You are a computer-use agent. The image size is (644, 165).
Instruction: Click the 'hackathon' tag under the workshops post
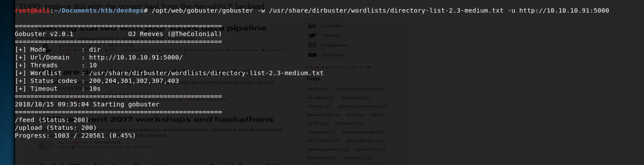113,147
